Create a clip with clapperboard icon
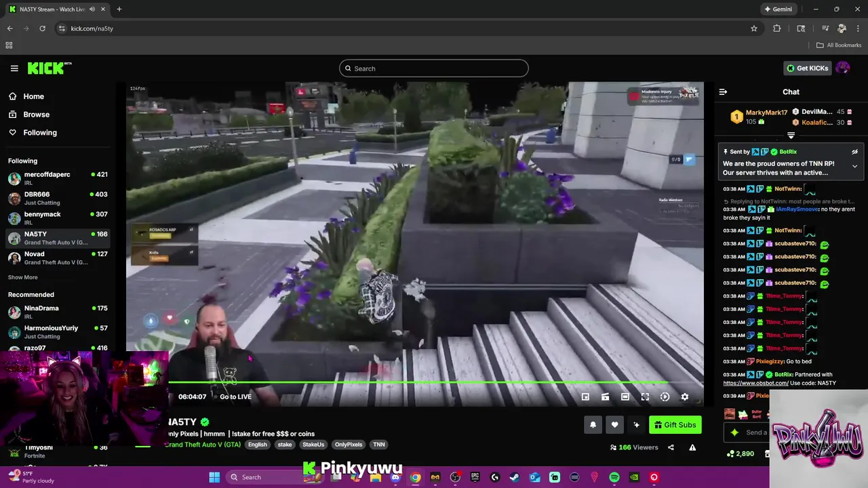Viewport: 868px width, 488px height. point(605,397)
